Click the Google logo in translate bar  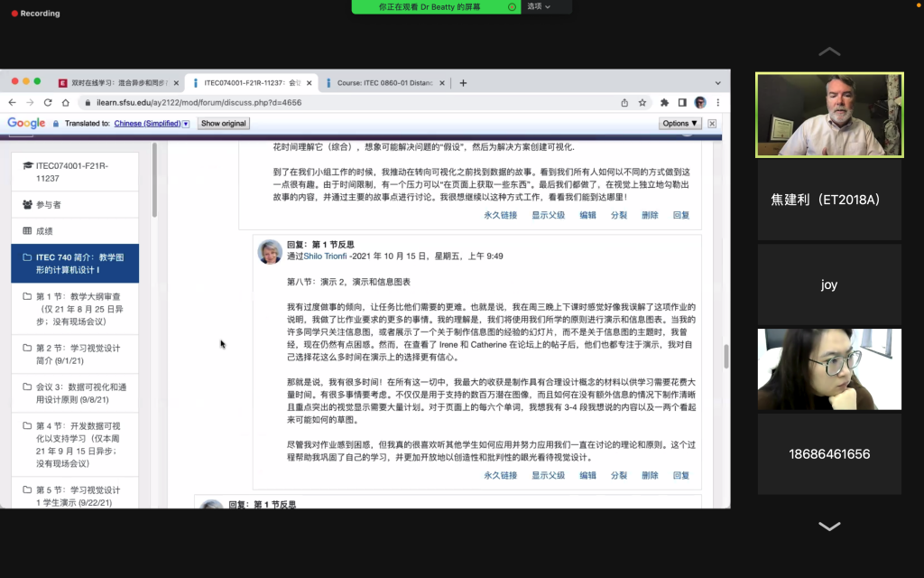26,123
